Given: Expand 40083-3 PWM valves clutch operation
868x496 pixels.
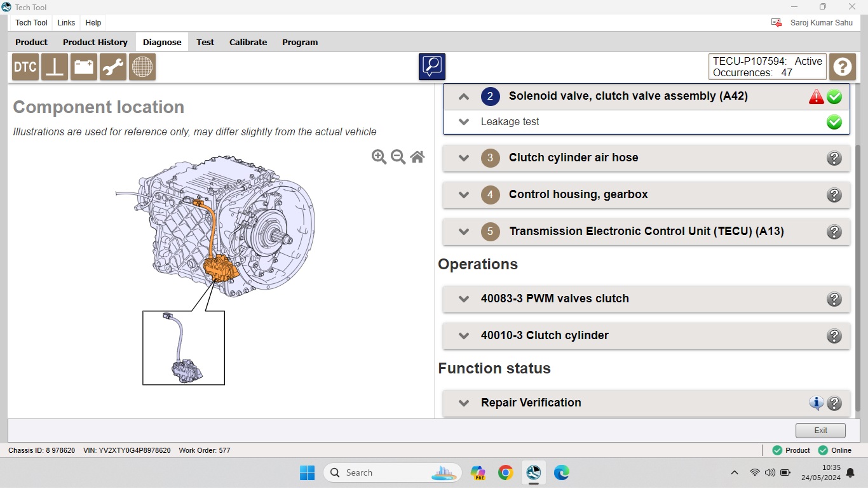Looking at the screenshot, I should pyautogui.click(x=464, y=299).
